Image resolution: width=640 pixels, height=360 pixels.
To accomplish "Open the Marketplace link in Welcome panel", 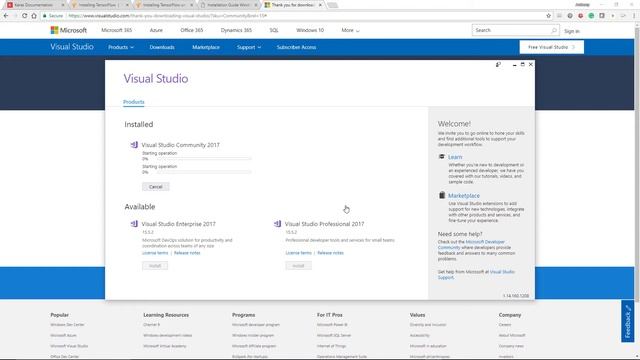I will 464,196.
